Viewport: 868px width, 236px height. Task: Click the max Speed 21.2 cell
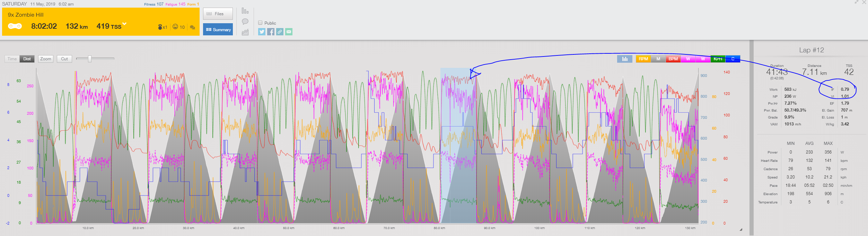[x=828, y=177]
